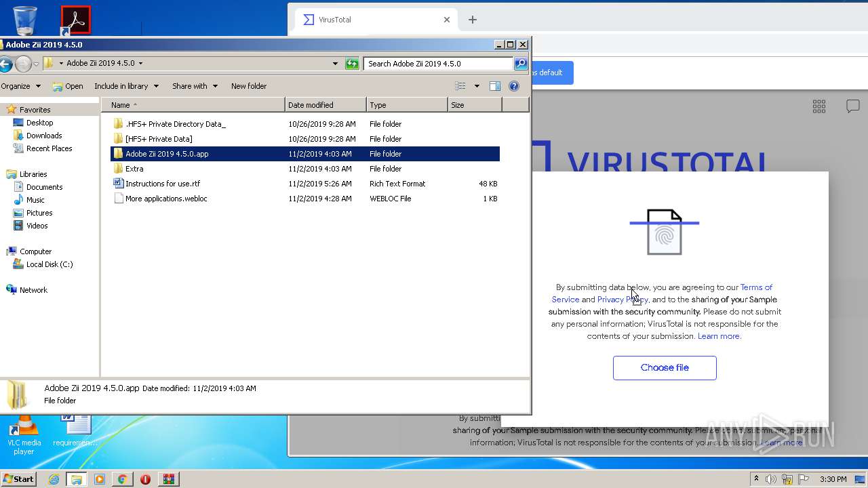Sort by Type column header
Screen dimensions: 868x488
(408, 105)
